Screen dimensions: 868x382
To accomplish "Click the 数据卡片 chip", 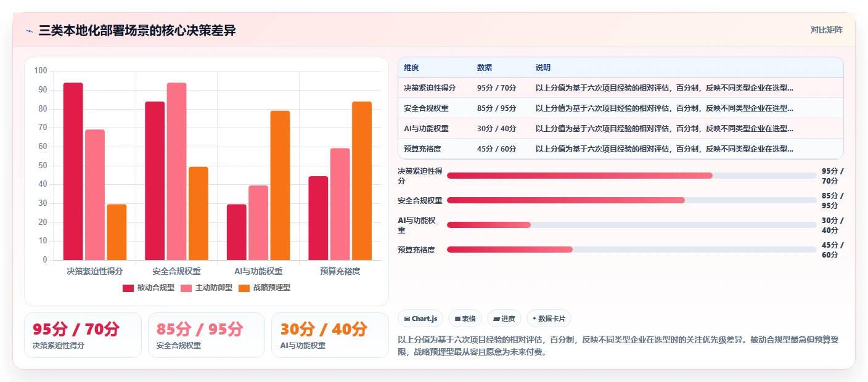I will point(549,319).
